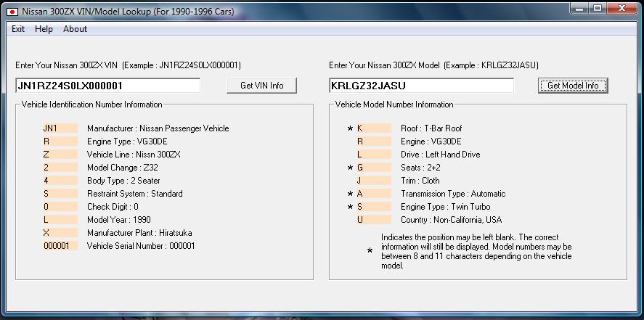
Task: Click the 000001 serial code cell
Action: [x=60, y=246]
